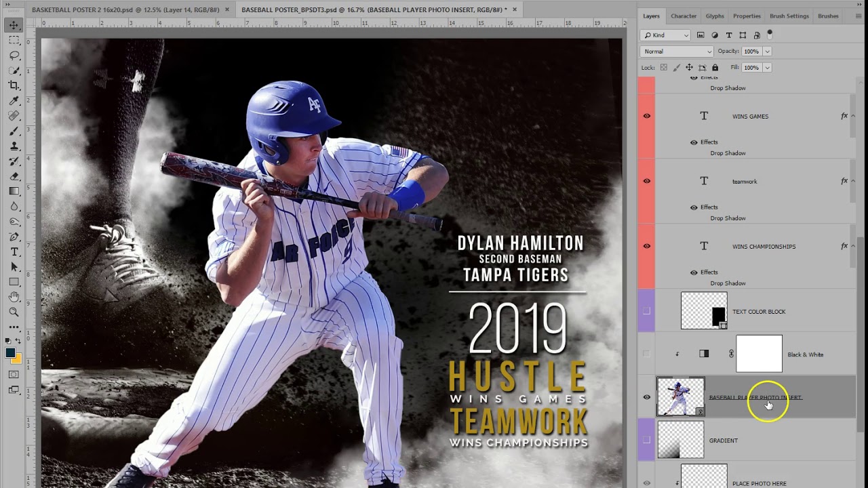
Task: Select the Path Selection tool
Action: coord(14,267)
